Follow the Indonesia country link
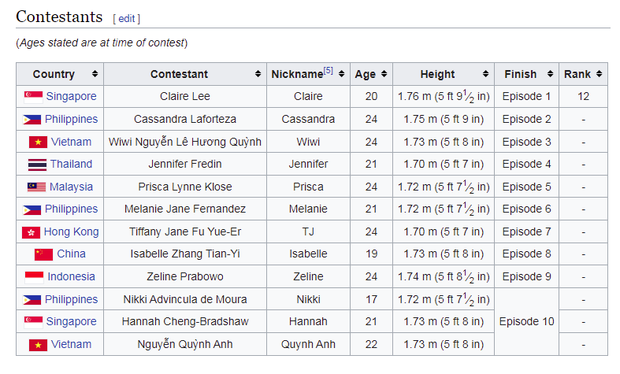The width and height of the screenshot is (620, 374). 71,276
